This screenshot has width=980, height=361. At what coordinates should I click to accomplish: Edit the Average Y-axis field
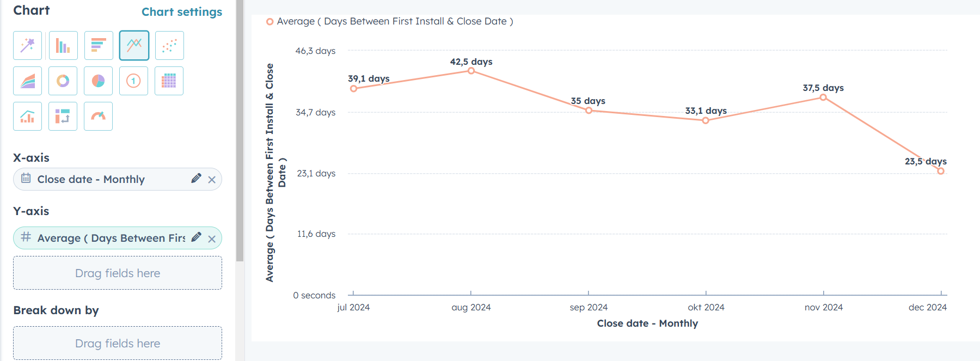click(196, 237)
